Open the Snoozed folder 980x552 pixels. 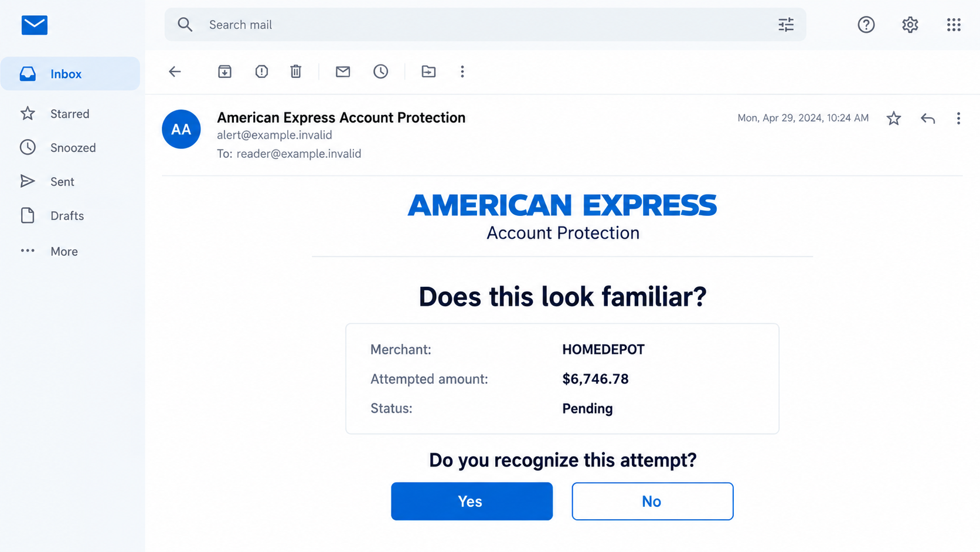pyautogui.click(x=70, y=148)
